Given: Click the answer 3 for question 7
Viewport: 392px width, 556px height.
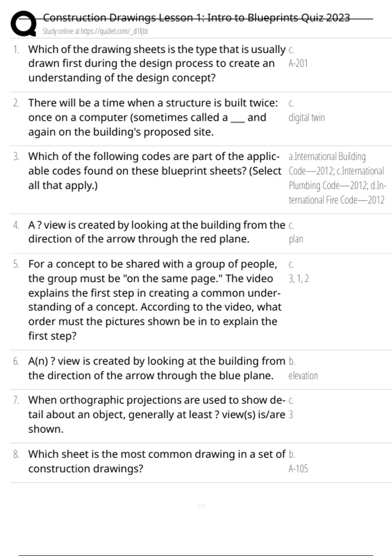Looking at the screenshot, I should click(291, 415).
